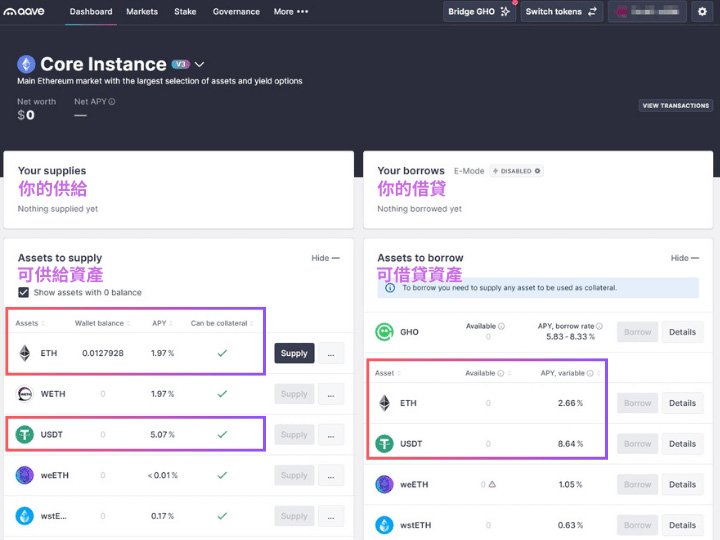Click the GHO token icon
The image size is (720, 540).
pos(384,332)
